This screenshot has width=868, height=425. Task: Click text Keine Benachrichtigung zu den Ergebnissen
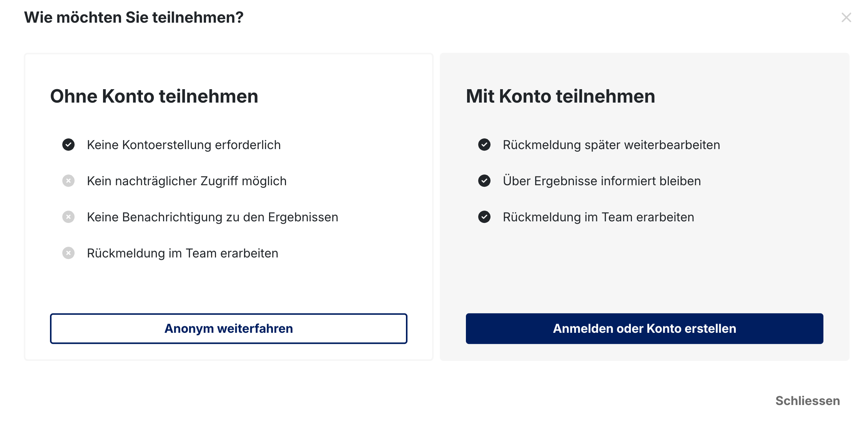coord(213,217)
